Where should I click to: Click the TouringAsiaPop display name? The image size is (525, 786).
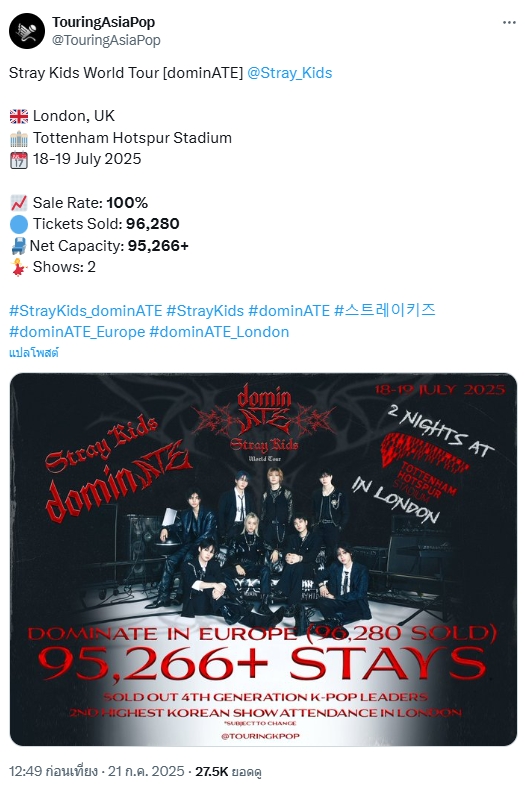103,22
